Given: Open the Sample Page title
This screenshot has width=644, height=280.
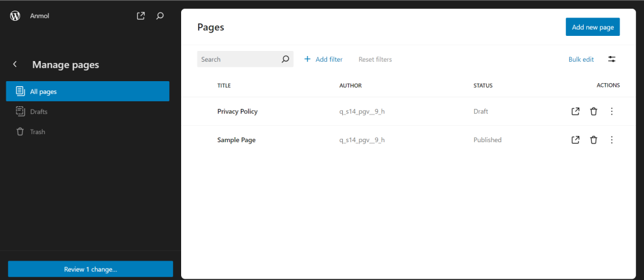Looking at the screenshot, I should click(x=236, y=140).
